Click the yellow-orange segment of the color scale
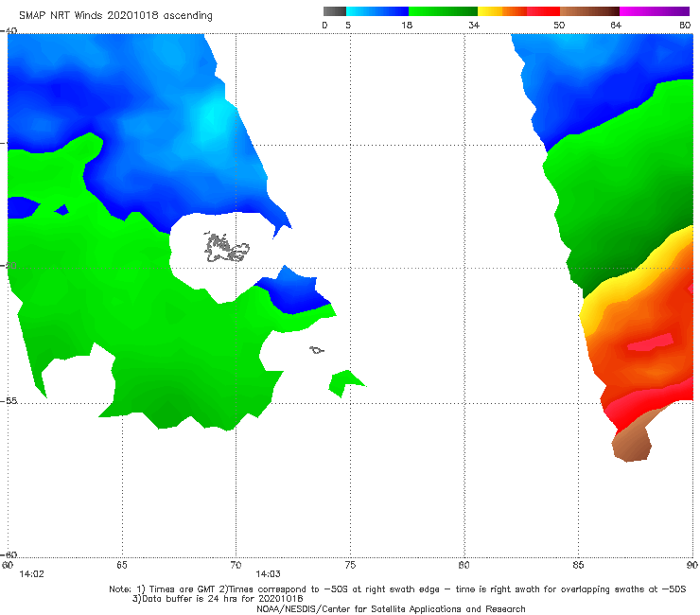Screen dimensions: 700x615 point(502,11)
